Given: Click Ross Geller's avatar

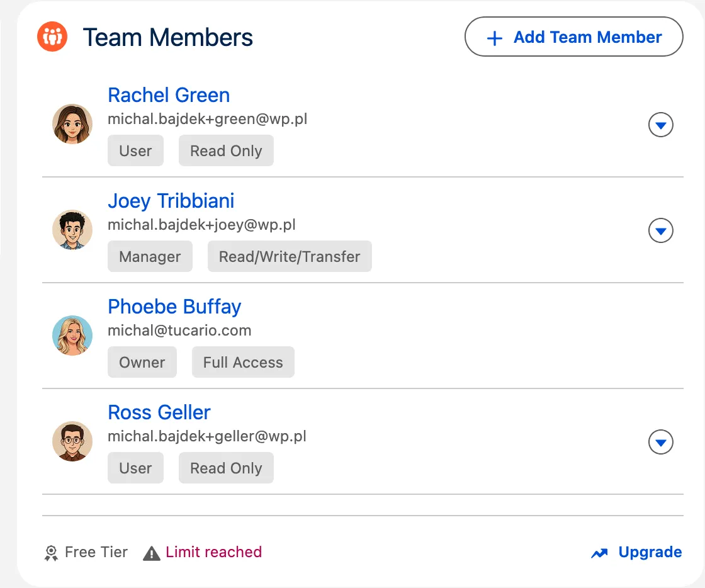Looking at the screenshot, I should click(x=72, y=441).
